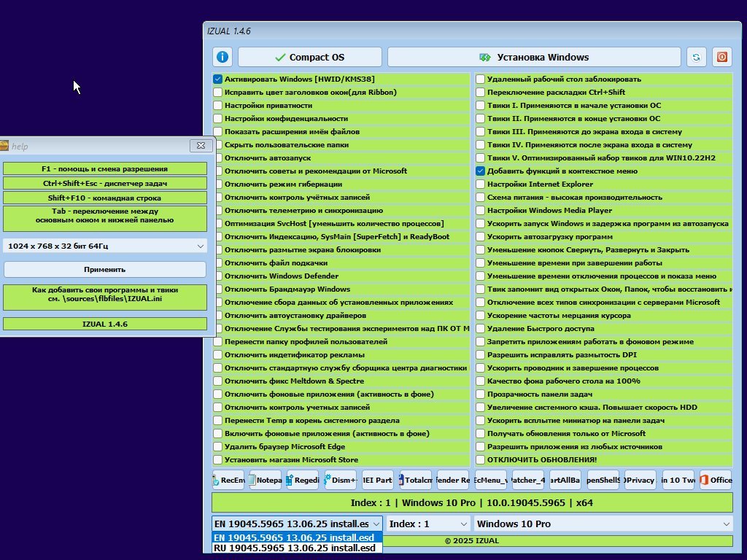Click IZUAL 1.4.6 label in help window

105,324
